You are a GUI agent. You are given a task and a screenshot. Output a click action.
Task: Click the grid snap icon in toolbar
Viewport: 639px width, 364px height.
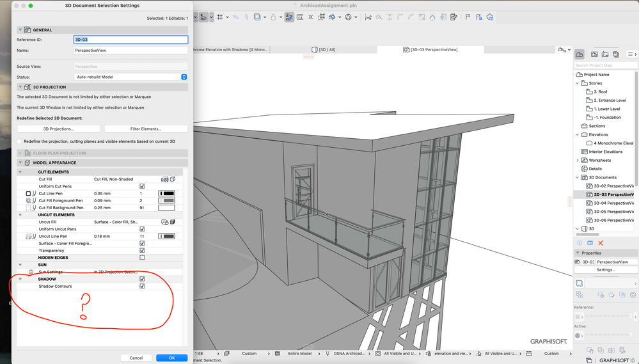[x=220, y=17]
